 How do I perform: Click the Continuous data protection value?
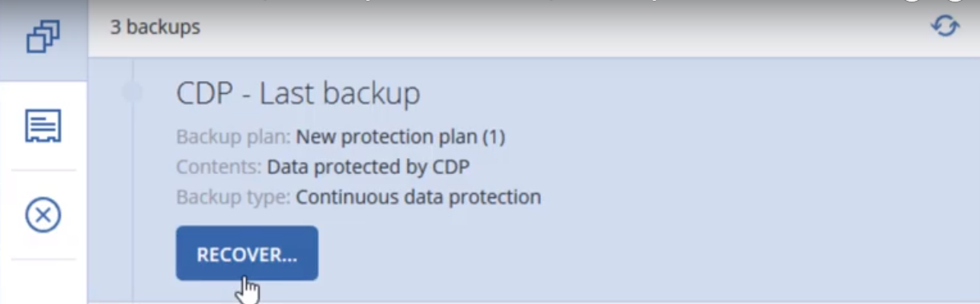click(418, 197)
